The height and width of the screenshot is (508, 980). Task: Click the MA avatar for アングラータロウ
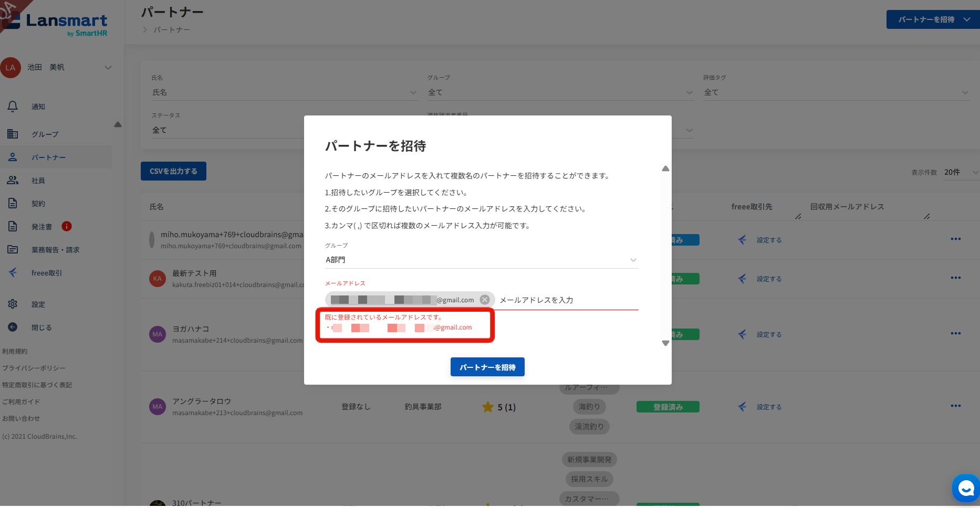tap(158, 407)
